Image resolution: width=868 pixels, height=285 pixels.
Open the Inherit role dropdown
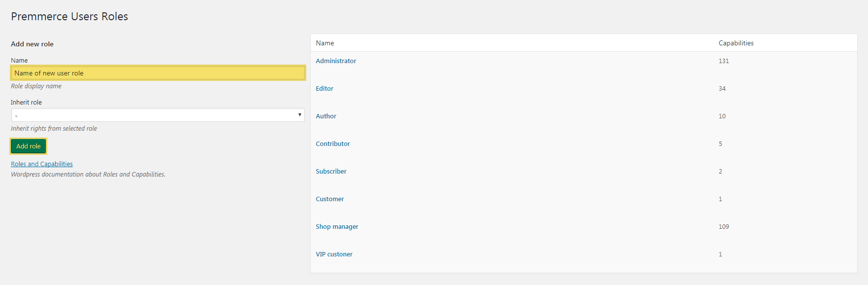point(158,115)
